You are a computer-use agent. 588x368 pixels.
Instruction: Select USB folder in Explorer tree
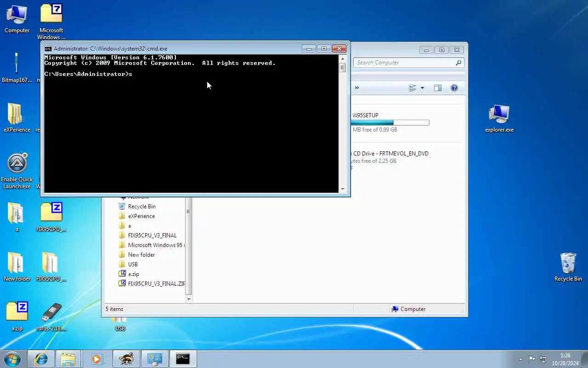(x=133, y=264)
